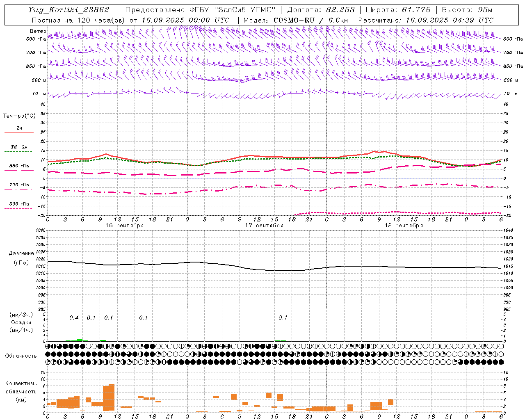Click the 16 сентября date label

(125, 226)
